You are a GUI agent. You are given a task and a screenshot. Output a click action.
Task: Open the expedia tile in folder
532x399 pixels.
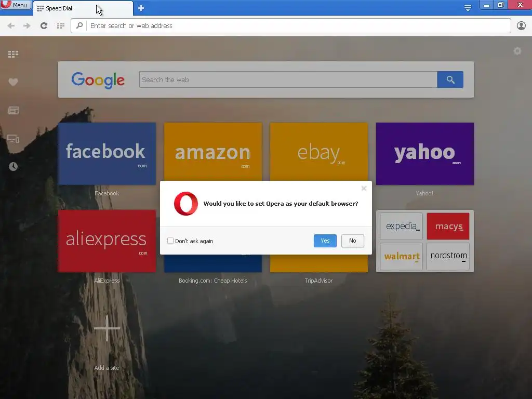click(402, 227)
